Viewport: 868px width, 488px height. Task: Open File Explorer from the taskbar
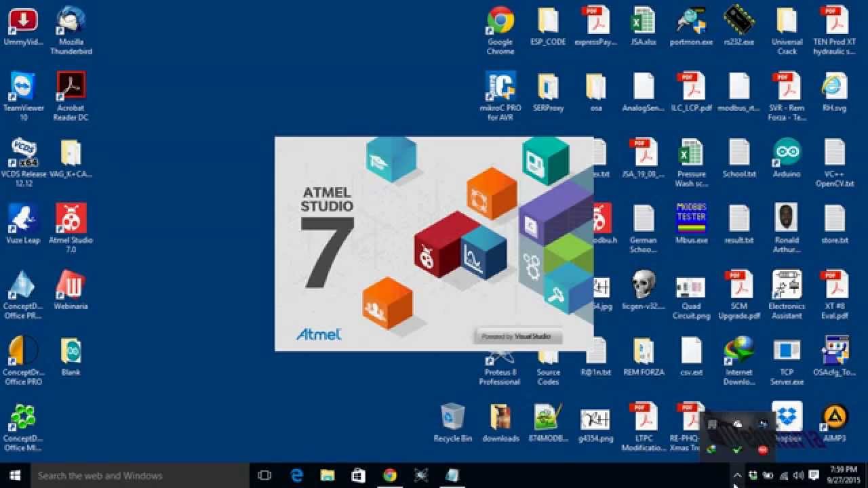[x=328, y=475]
